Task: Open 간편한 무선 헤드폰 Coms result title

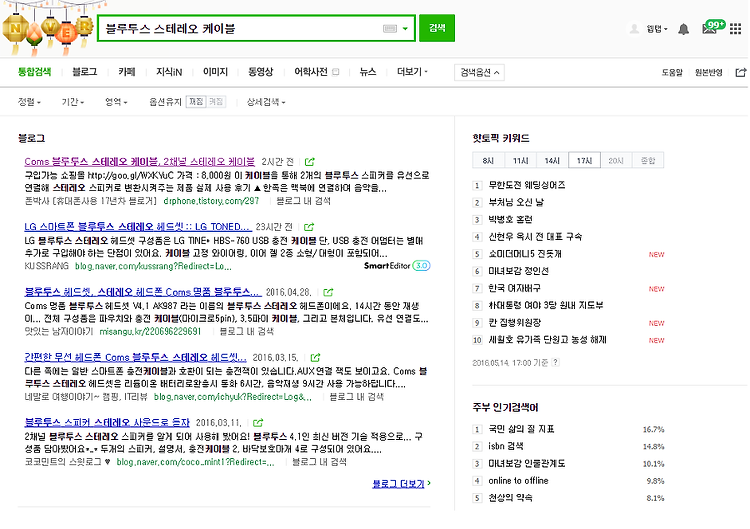Action: tap(135, 357)
